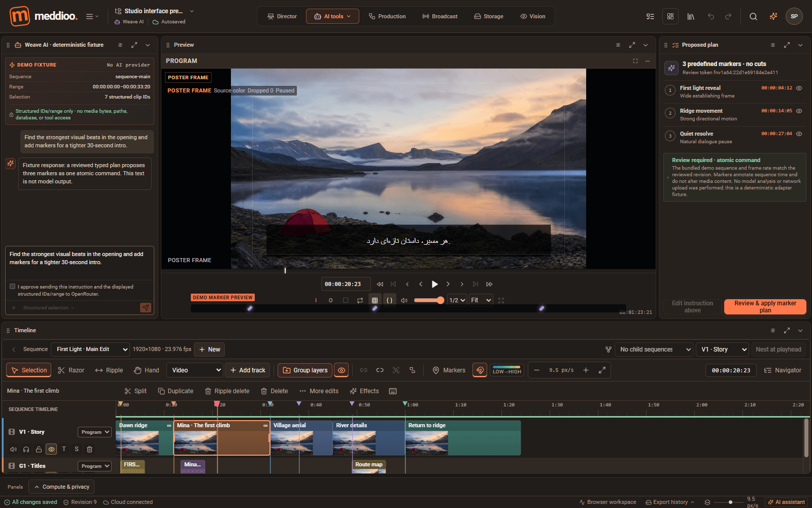
Task: Switch to the Broadcast tab
Action: pyautogui.click(x=439, y=16)
